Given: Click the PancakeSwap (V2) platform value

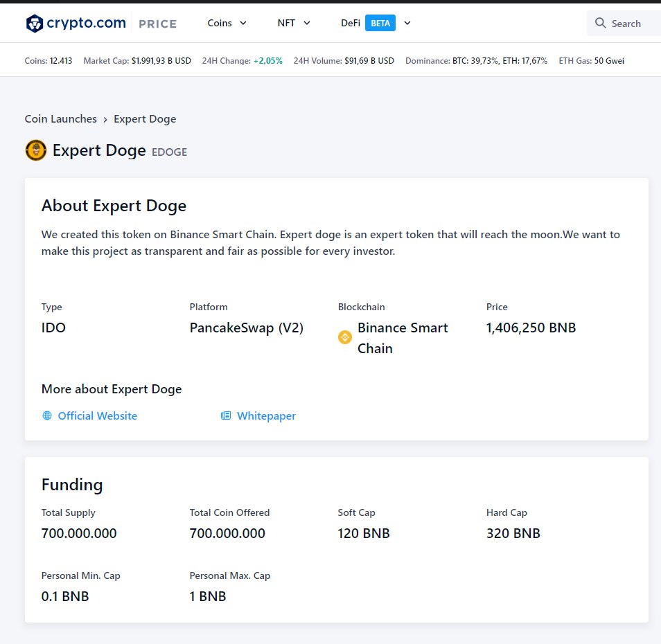Looking at the screenshot, I should click(247, 328).
